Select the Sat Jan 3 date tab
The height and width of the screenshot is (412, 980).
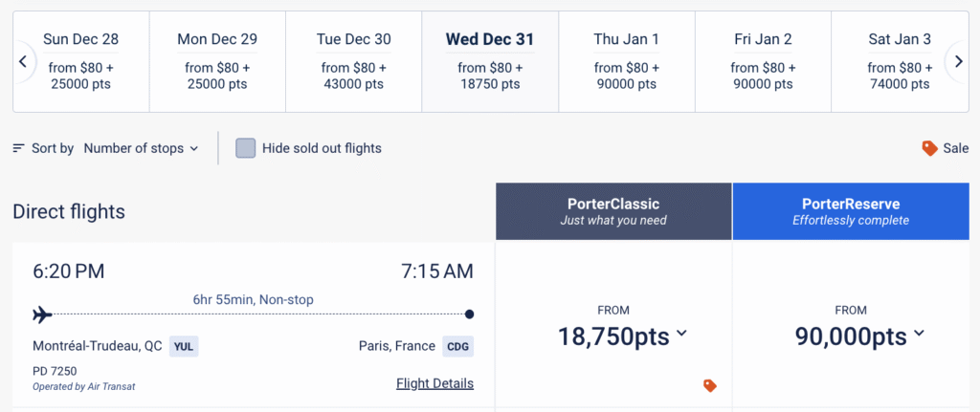coord(899,61)
